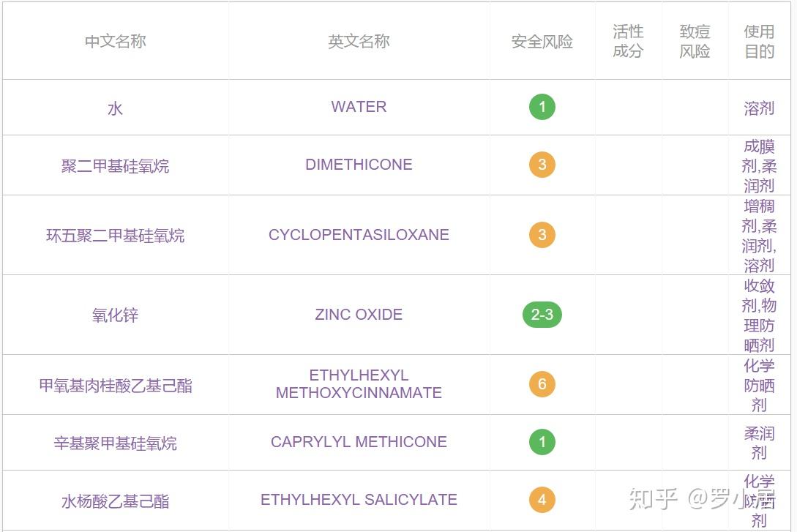Open the CYCLOPENTASILOXANE link
Image resolution: width=797 pixels, height=532 pixels.
coord(359,235)
